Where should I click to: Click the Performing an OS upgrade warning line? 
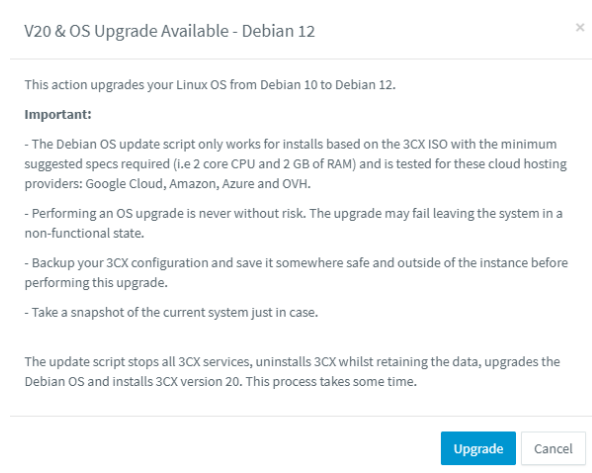(293, 214)
